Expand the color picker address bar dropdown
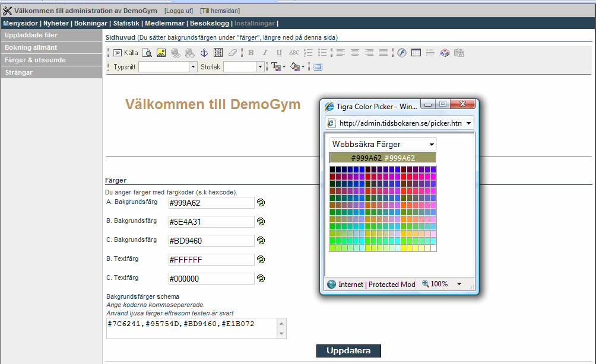 468,123
